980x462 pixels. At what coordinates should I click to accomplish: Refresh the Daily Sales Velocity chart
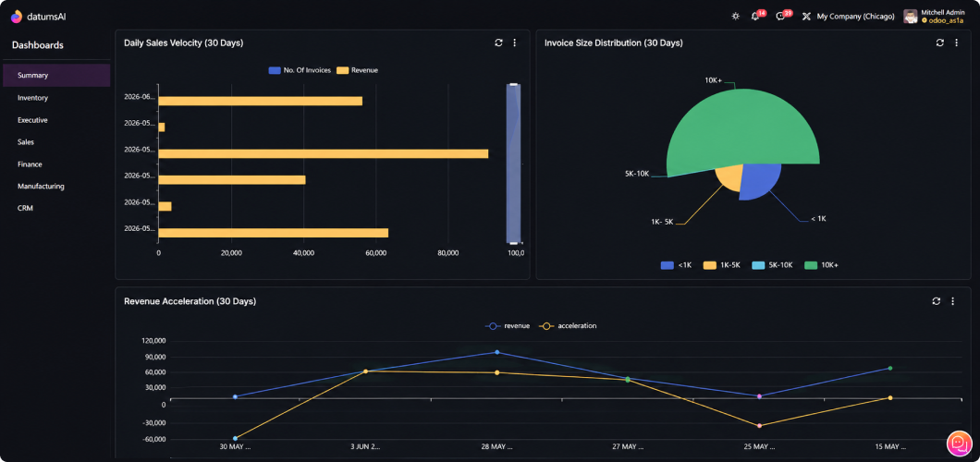click(x=498, y=43)
